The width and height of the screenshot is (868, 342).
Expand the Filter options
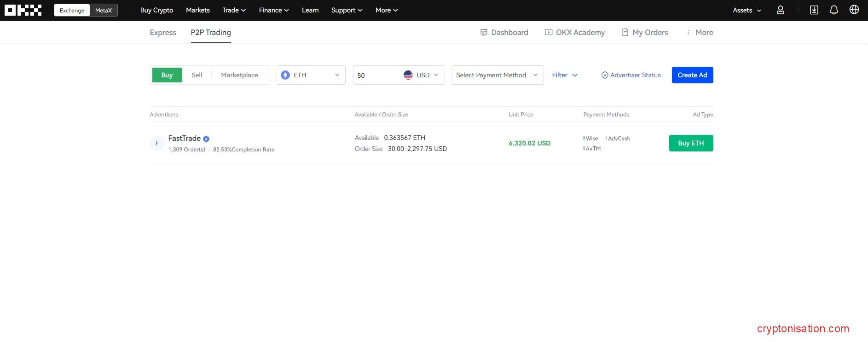coord(565,75)
